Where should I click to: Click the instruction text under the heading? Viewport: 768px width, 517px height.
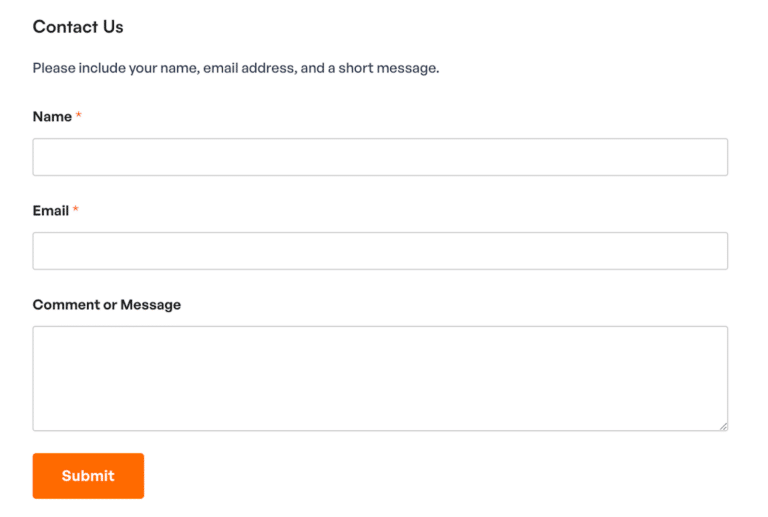(236, 69)
